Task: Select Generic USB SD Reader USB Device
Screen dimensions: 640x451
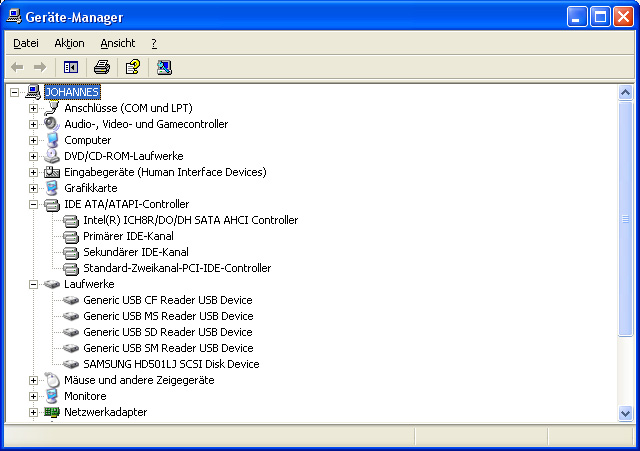Action: 168,332
